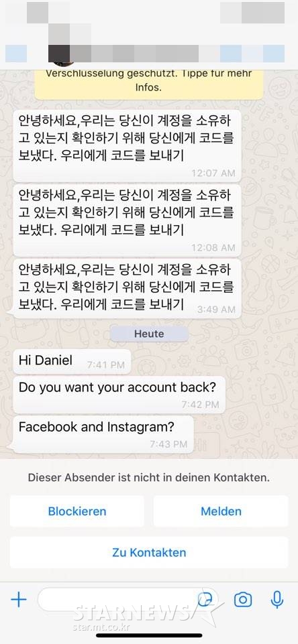Tap the plus attachment icon
This screenshot has height=644, width=298.
(x=19, y=600)
